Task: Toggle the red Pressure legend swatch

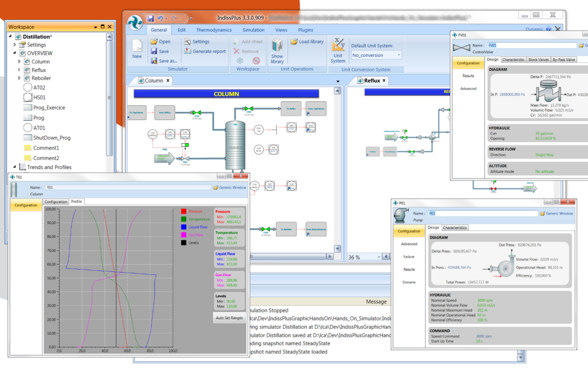Action: click(183, 212)
